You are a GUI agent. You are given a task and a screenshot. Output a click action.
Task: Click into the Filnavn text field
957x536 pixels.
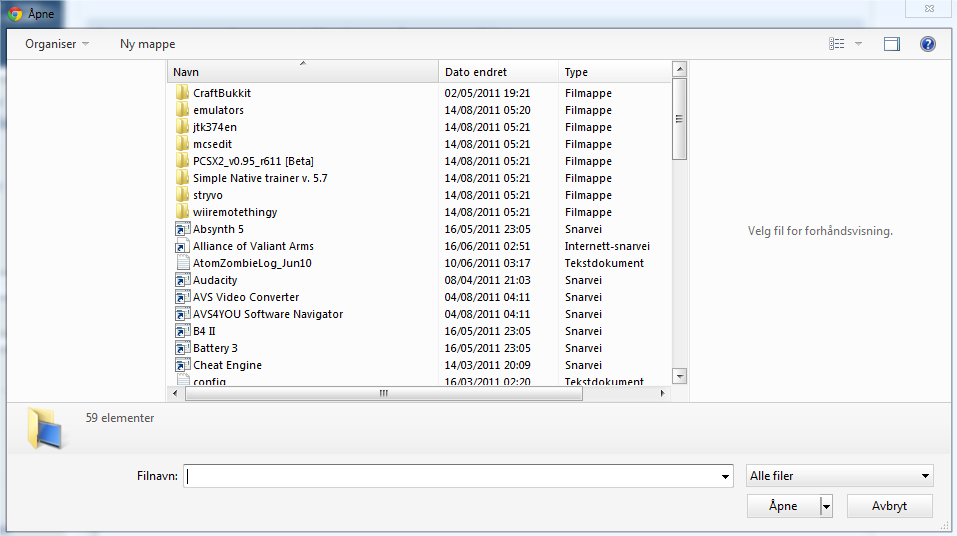[x=450, y=476]
